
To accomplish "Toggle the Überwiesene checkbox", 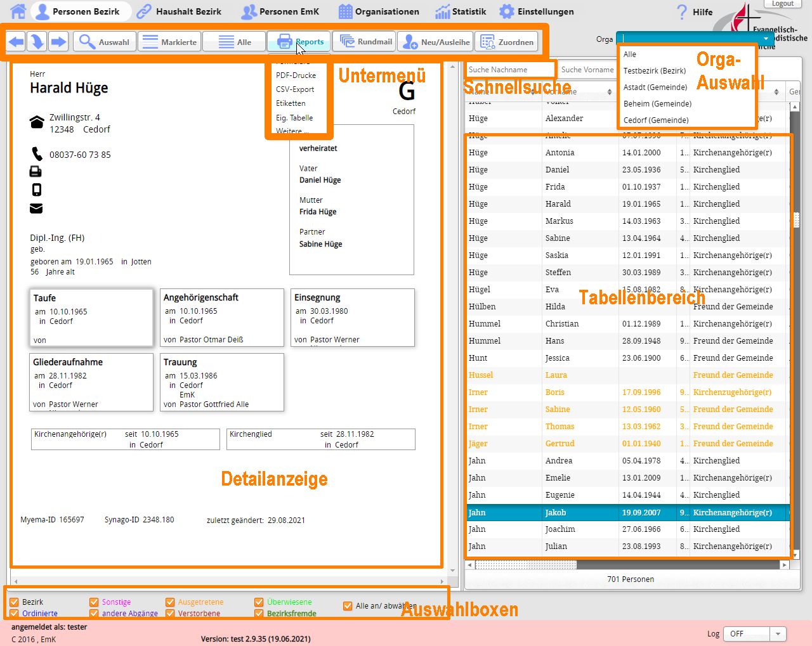I will pyautogui.click(x=259, y=602).
